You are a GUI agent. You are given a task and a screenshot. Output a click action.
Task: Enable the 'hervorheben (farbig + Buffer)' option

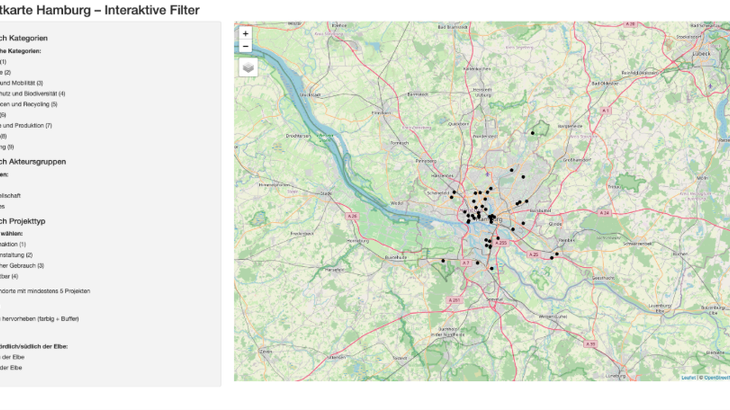(x=40, y=319)
